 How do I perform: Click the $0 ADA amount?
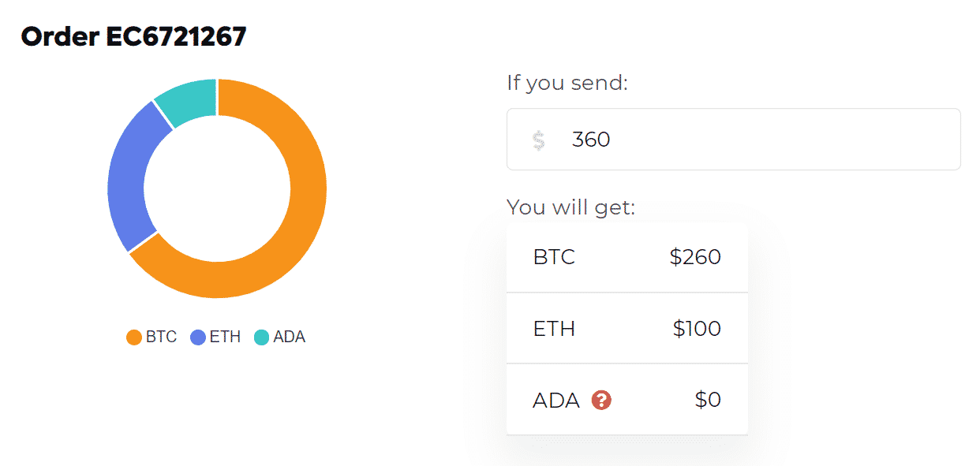click(708, 400)
